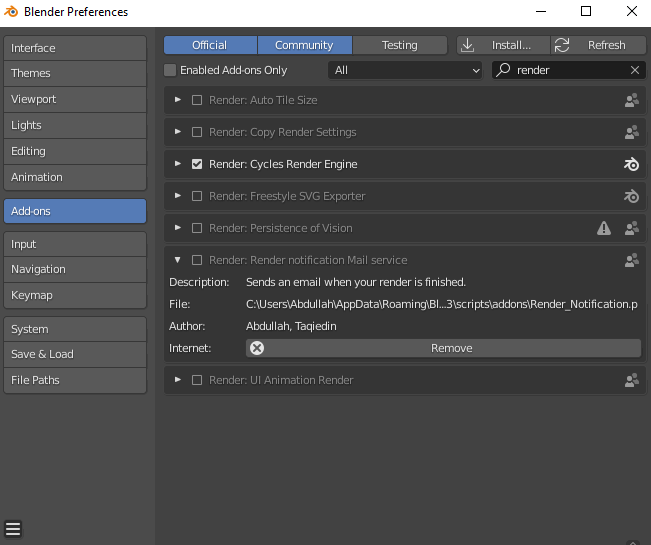Toggle Official add-ons filter
651x545 pixels.
click(x=210, y=45)
